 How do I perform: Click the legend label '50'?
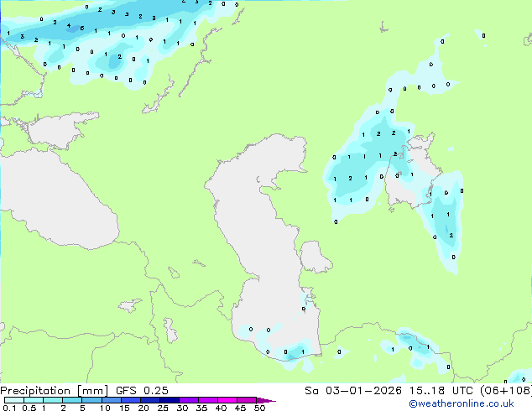(259, 408)
